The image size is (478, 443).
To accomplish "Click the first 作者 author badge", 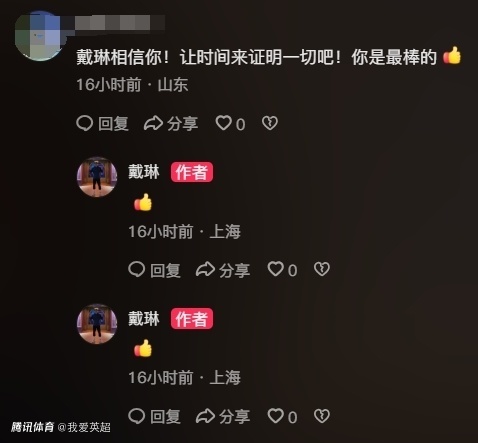I will pyautogui.click(x=192, y=172).
